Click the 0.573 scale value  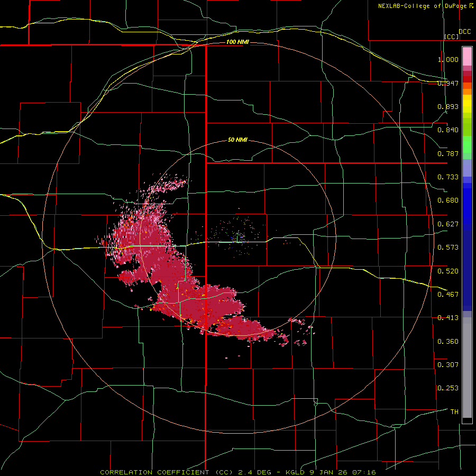(448, 248)
